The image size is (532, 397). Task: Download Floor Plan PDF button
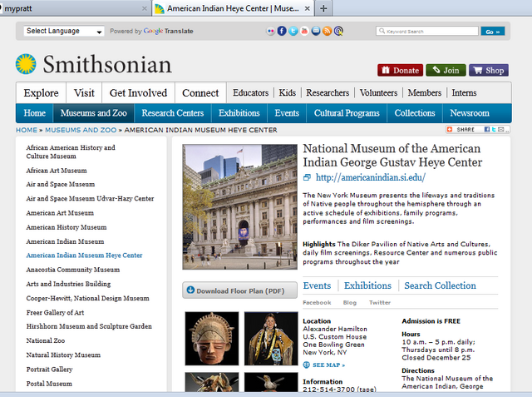tap(240, 290)
